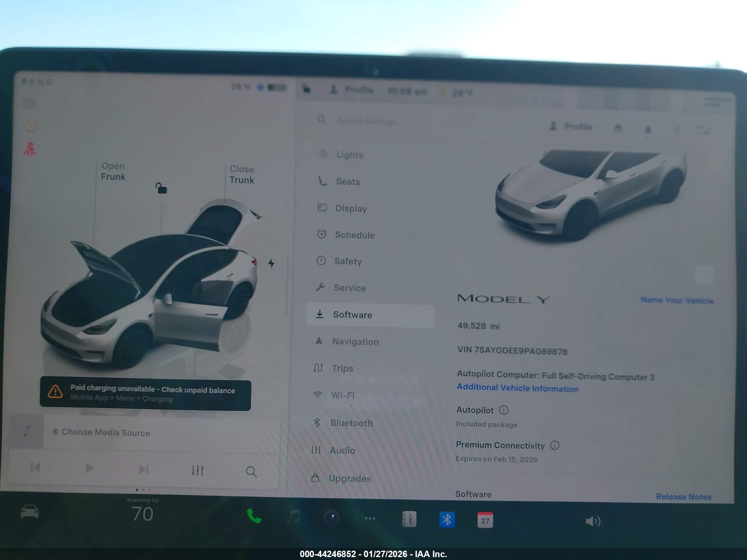Open the Release Notes link
The height and width of the screenshot is (560, 747).
(684, 497)
